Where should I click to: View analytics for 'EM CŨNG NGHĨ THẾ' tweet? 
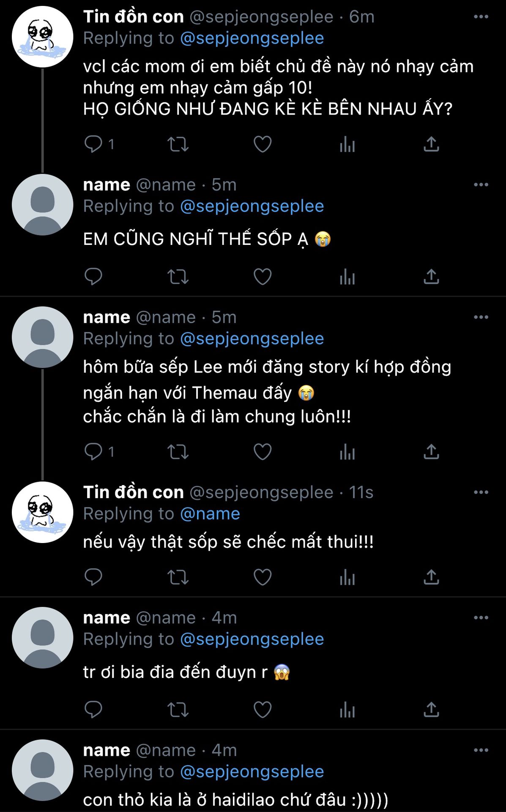coord(347,277)
